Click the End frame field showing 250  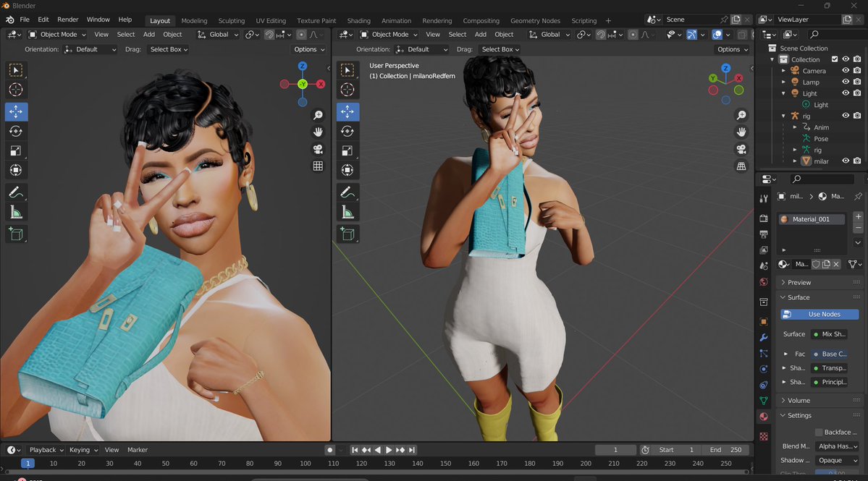pyautogui.click(x=725, y=449)
